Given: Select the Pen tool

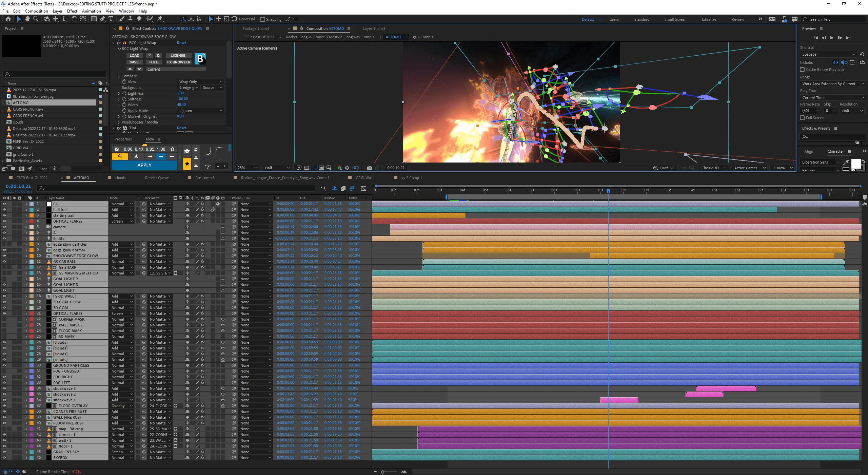Looking at the screenshot, I should coord(102,19).
